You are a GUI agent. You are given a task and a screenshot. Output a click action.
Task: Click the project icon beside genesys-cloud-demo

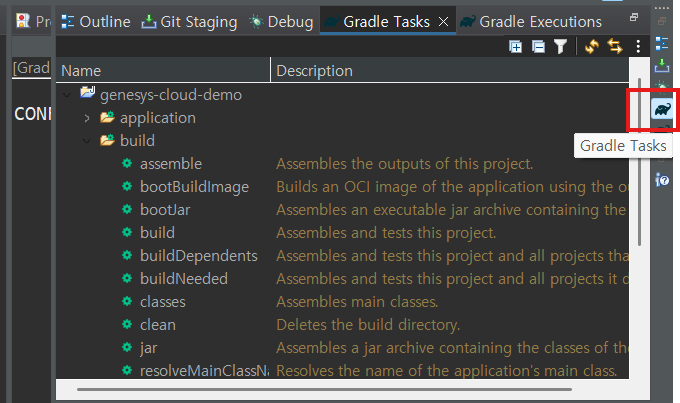pos(88,92)
